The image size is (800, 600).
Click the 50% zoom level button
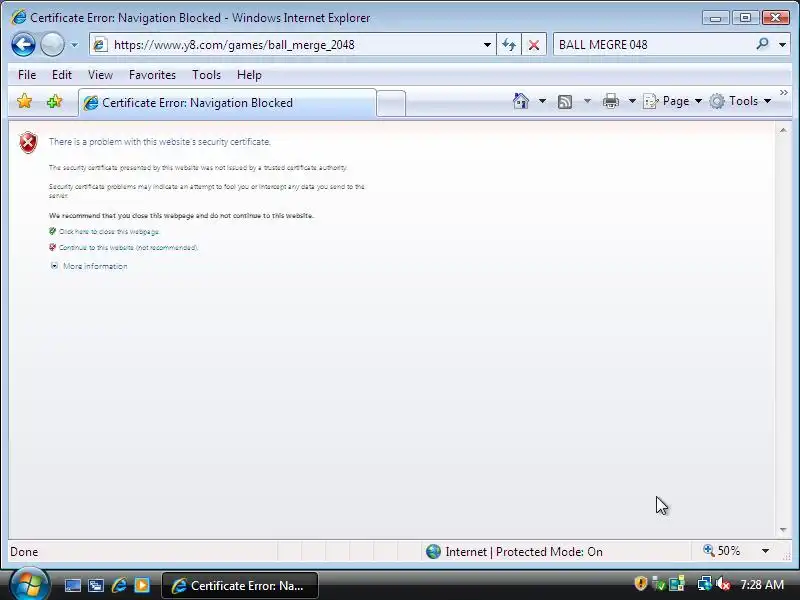click(x=721, y=551)
